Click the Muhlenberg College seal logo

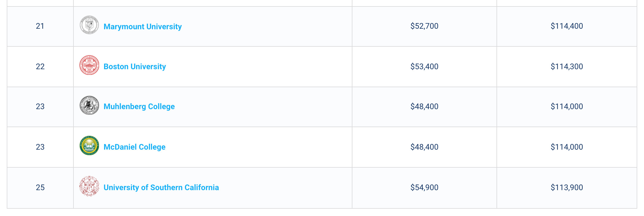(x=89, y=105)
